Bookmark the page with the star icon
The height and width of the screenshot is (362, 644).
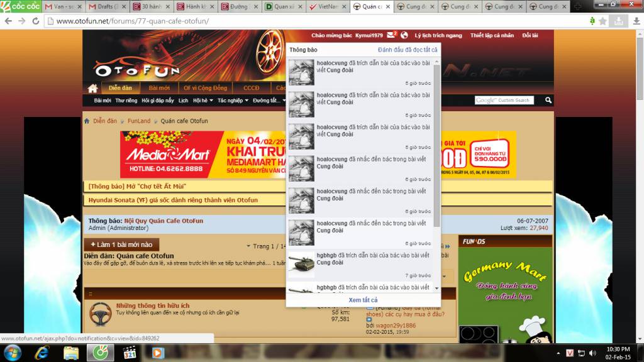(x=602, y=21)
